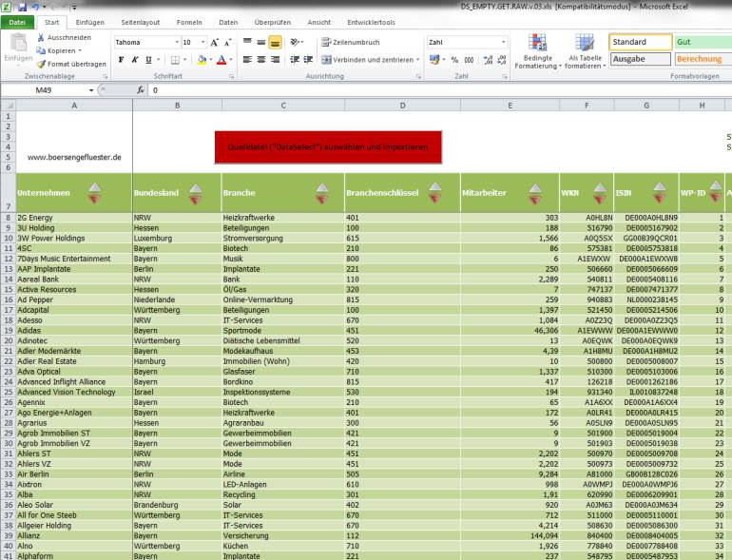Open the Tahoma font name dropdown
Viewport: 732px width, 560px height.
coord(177,43)
